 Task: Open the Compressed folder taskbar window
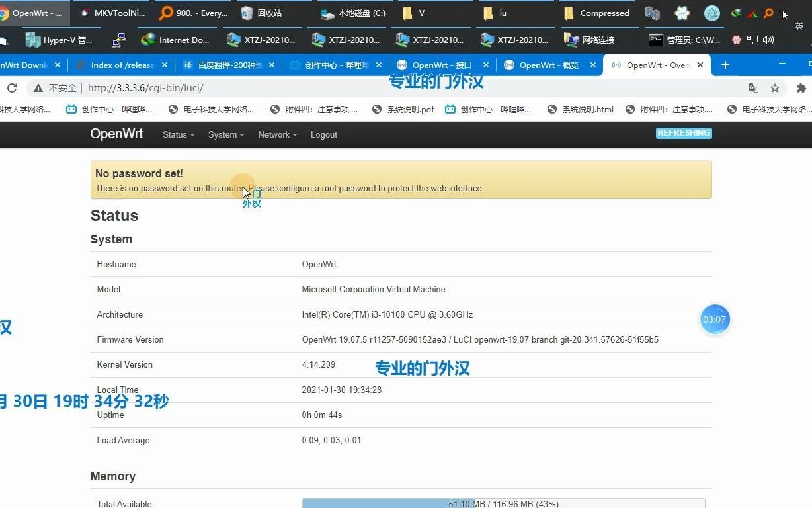[596, 13]
